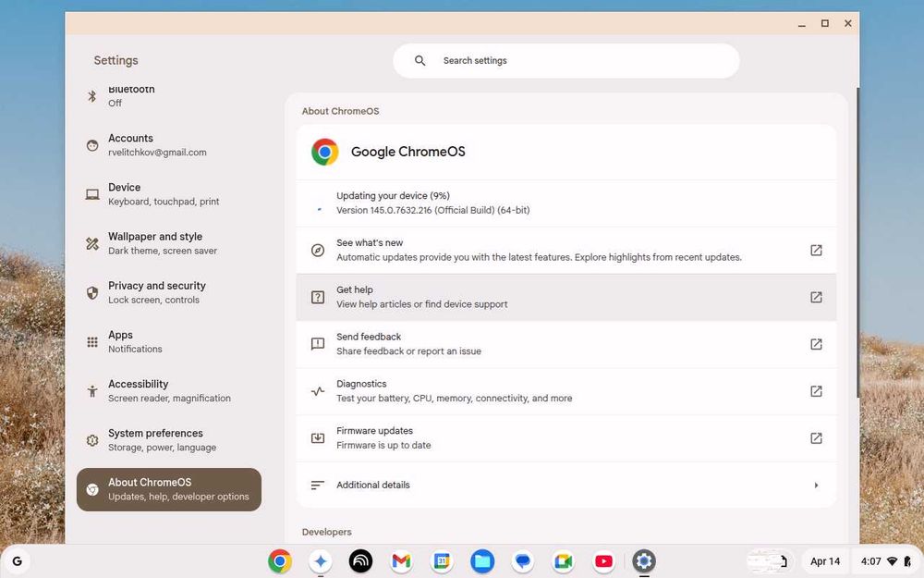Click the laptop Device icon
The height and width of the screenshot is (578, 924).
92,194
